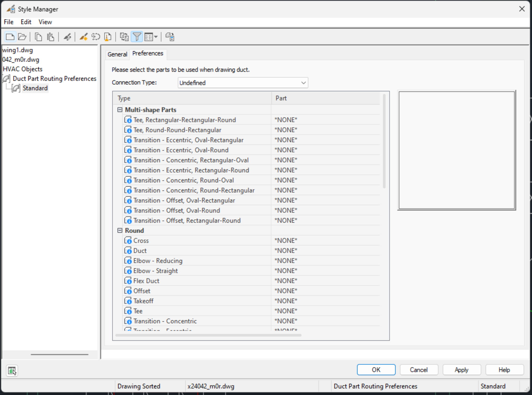Click the Type column header

point(192,98)
